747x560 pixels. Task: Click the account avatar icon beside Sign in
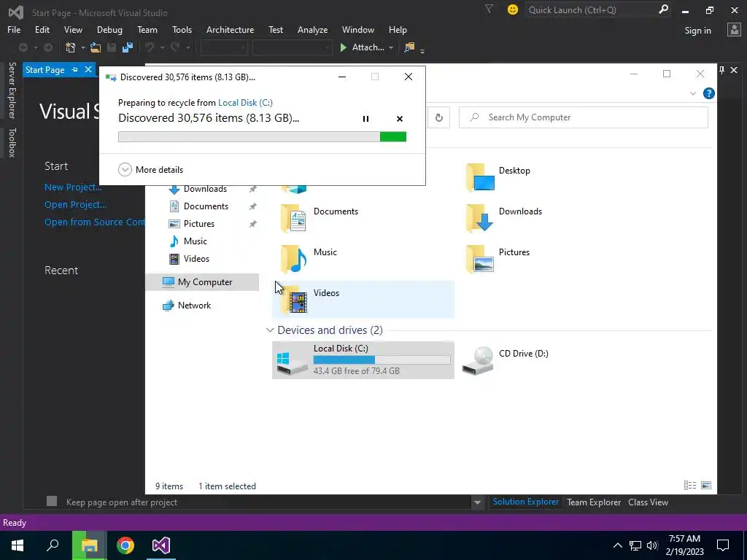734,30
